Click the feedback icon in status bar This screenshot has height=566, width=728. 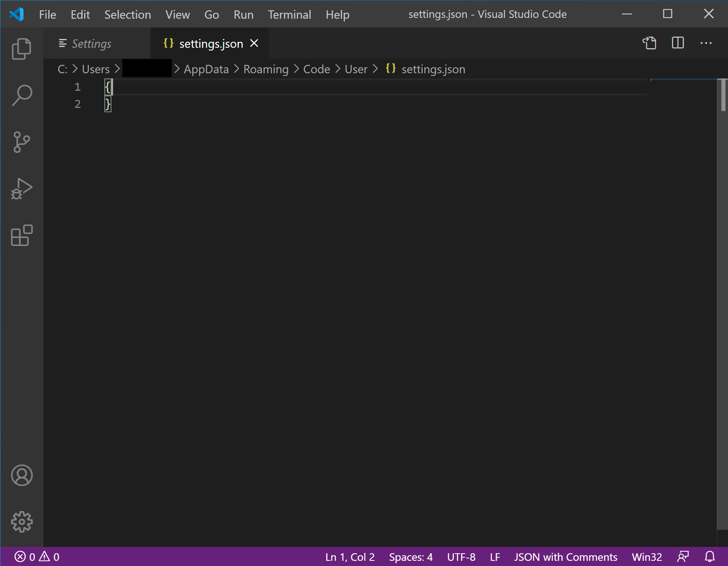click(x=683, y=556)
